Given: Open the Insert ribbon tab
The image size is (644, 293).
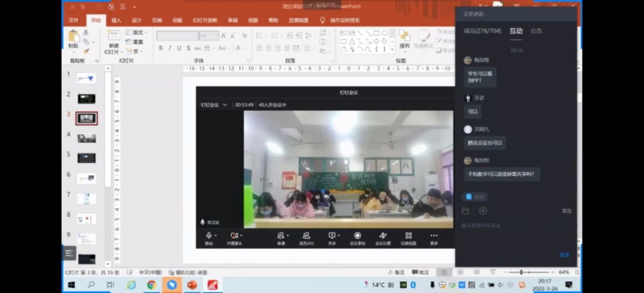Looking at the screenshot, I should click(x=116, y=20).
